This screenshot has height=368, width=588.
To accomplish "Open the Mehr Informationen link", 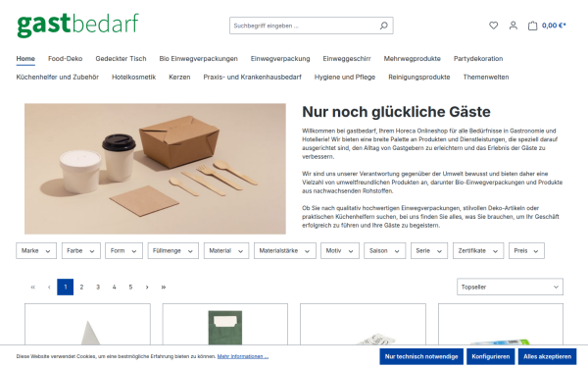I will [x=243, y=356].
